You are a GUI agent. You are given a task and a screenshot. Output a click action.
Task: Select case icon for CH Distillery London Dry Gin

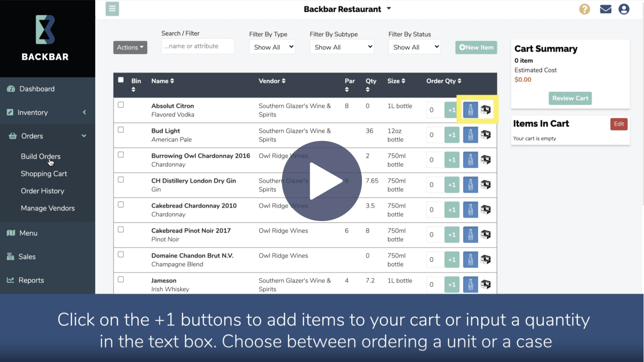486,185
